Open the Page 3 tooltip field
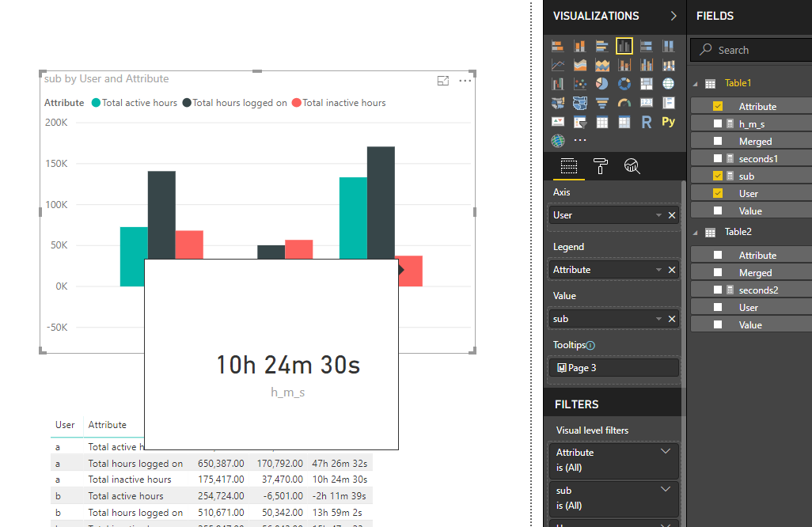The height and width of the screenshot is (527, 812). pyautogui.click(x=613, y=368)
